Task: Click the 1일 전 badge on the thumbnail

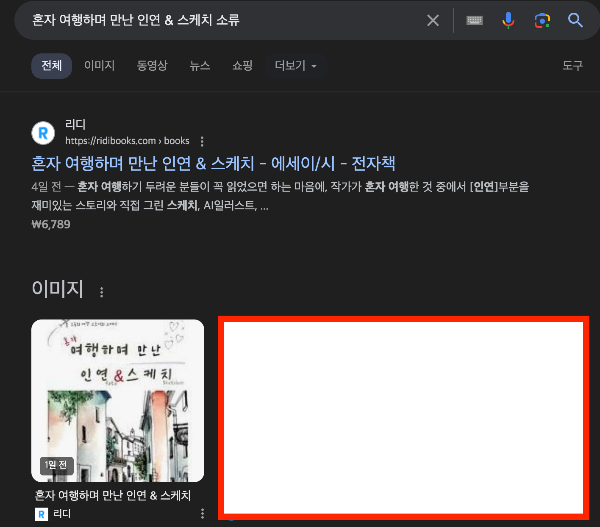Action: coord(56,465)
